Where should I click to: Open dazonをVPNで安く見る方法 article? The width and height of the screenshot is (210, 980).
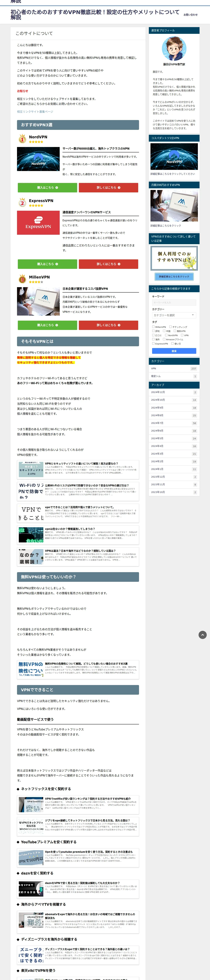[82, 883]
